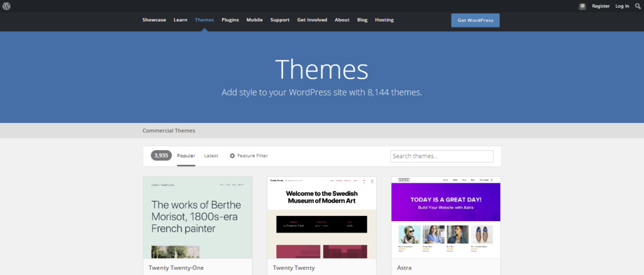
Task: Select the Astra theme thumbnail
Action: point(446,217)
